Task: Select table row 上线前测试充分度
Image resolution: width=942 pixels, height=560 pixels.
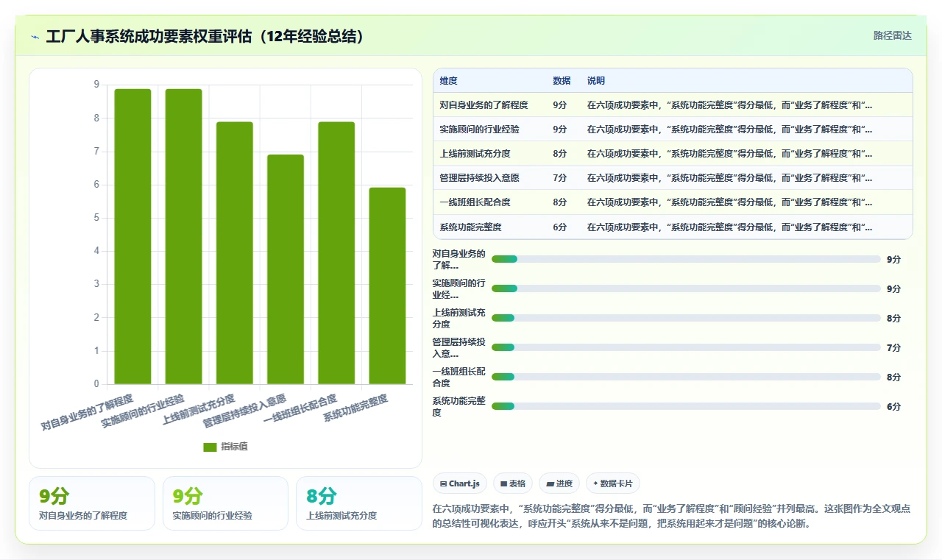Action: [x=673, y=154]
